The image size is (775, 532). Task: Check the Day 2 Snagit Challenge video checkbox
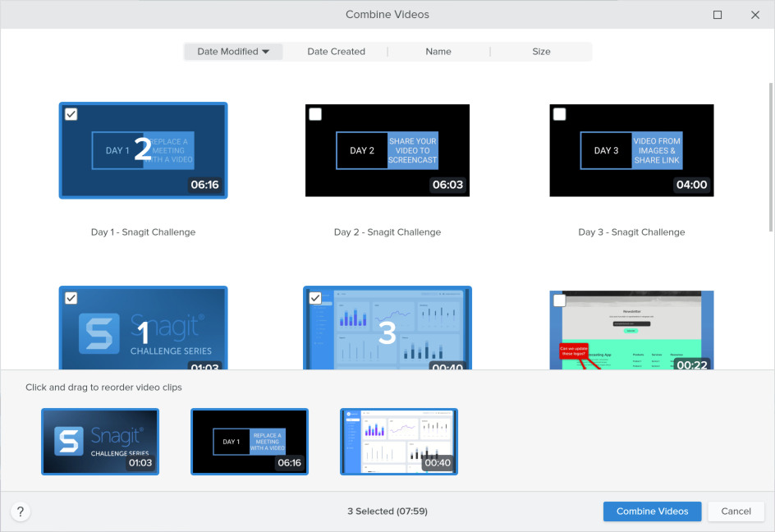[315, 114]
